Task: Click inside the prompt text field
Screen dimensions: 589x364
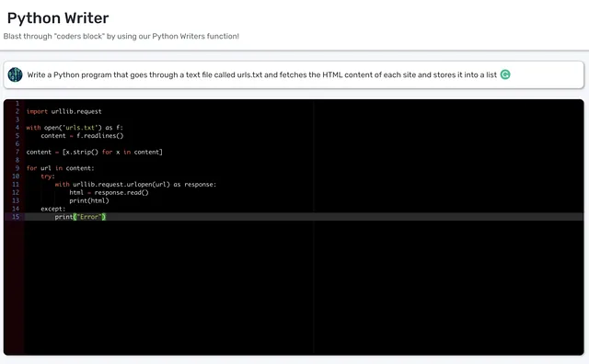Action: point(294,75)
